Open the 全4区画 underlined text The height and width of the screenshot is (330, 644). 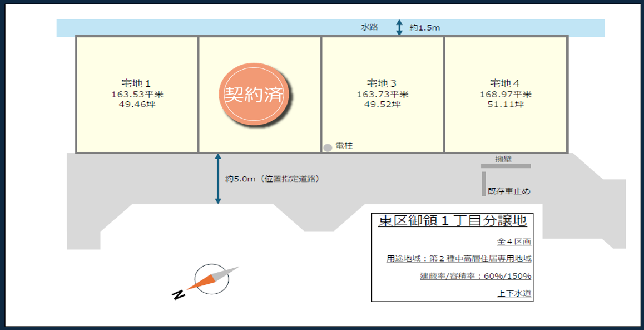click(x=514, y=242)
